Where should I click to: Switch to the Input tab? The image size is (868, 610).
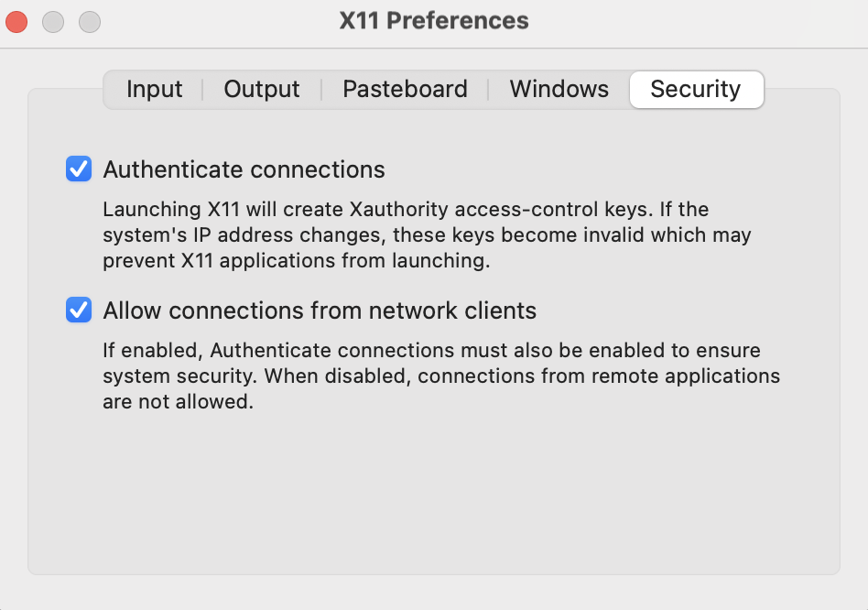(x=154, y=90)
